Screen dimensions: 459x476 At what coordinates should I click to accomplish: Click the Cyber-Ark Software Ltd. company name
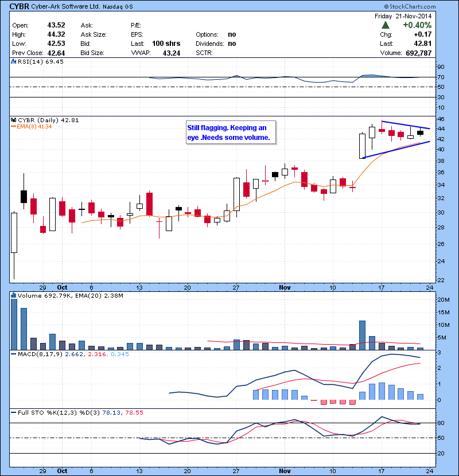pyautogui.click(x=65, y=6)
